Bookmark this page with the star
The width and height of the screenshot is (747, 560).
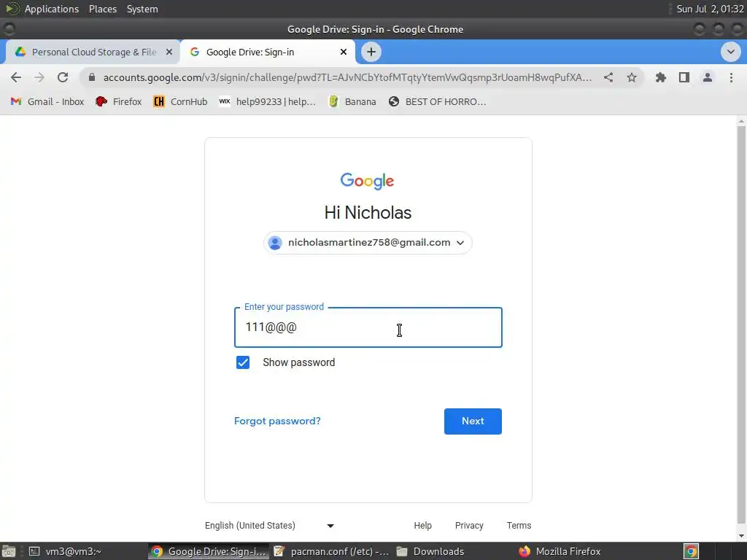pyautogui.click(x=632, y=77)
